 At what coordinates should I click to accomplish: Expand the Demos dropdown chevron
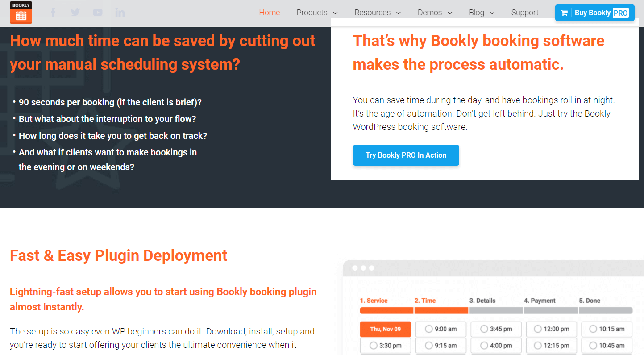[449, 13]
